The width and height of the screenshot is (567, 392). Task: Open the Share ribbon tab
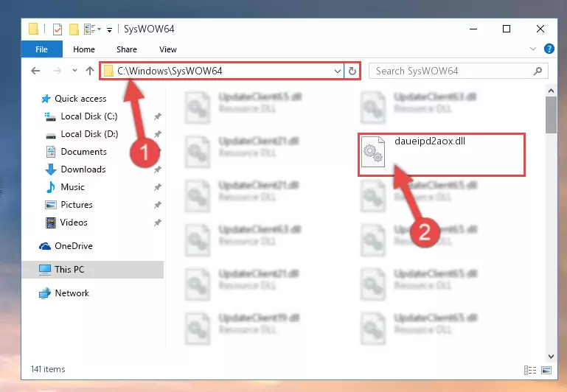click(127, 49)
